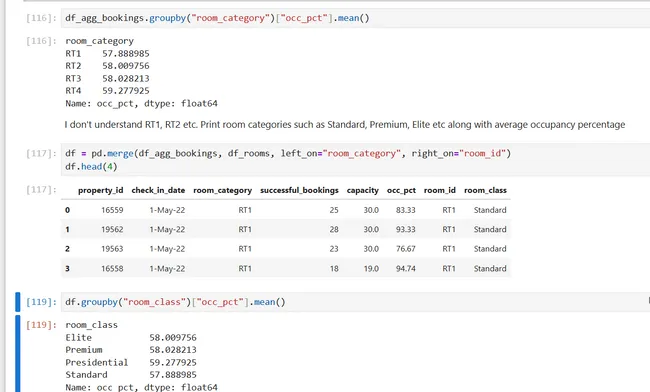This screenshot has width=650, height=392.
Task: Select property_id value 19563
Action: [x=112, y=249]
